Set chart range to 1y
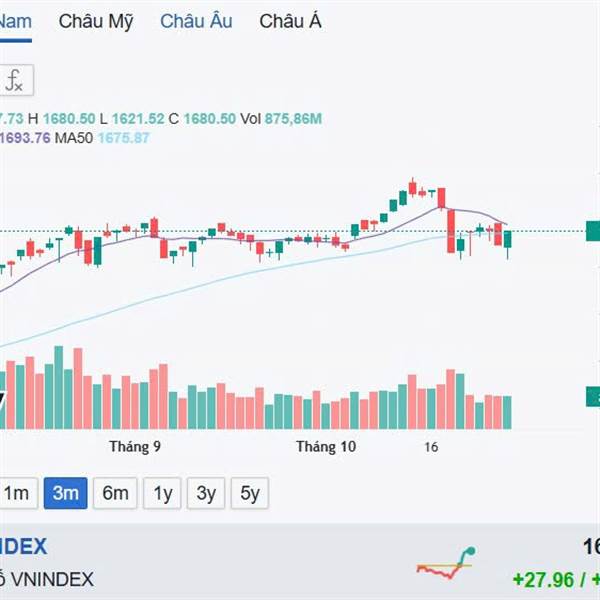 (162, 493)
